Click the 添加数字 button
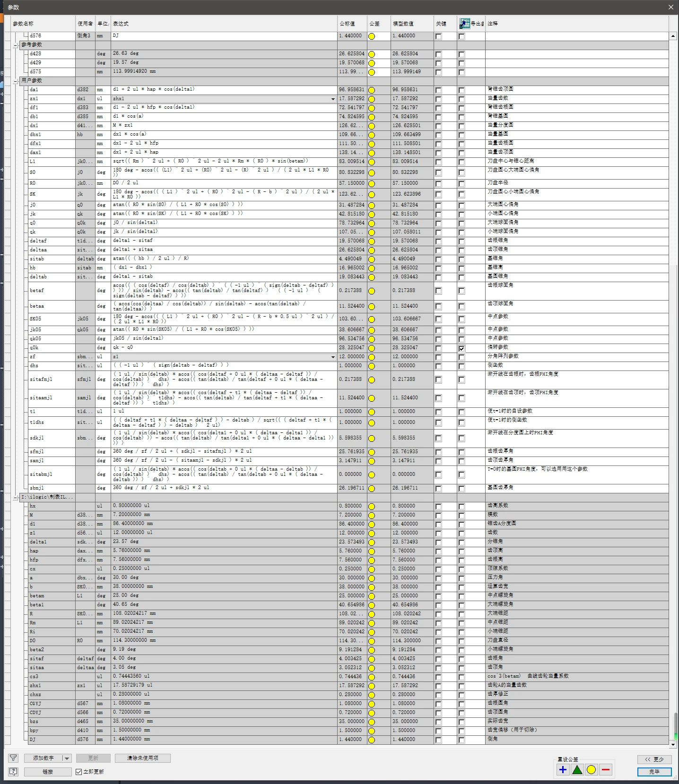The image size is (679, 784). [x=44, y=758]
